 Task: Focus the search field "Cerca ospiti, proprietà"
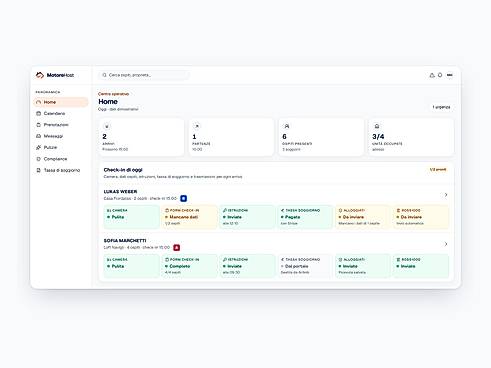pyautogui.click(x=144, y=75)
